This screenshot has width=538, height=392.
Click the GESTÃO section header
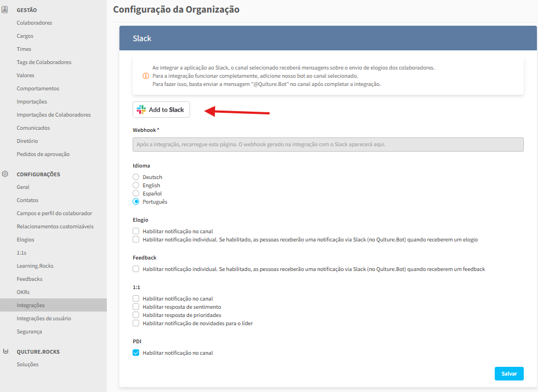click(27, 10)
